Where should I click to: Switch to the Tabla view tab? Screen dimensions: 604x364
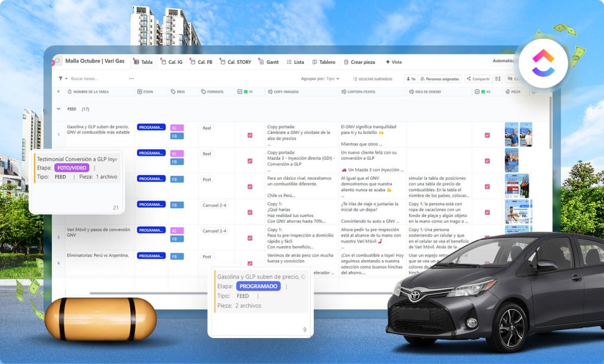pyautogui.click(x=143, y=62)
